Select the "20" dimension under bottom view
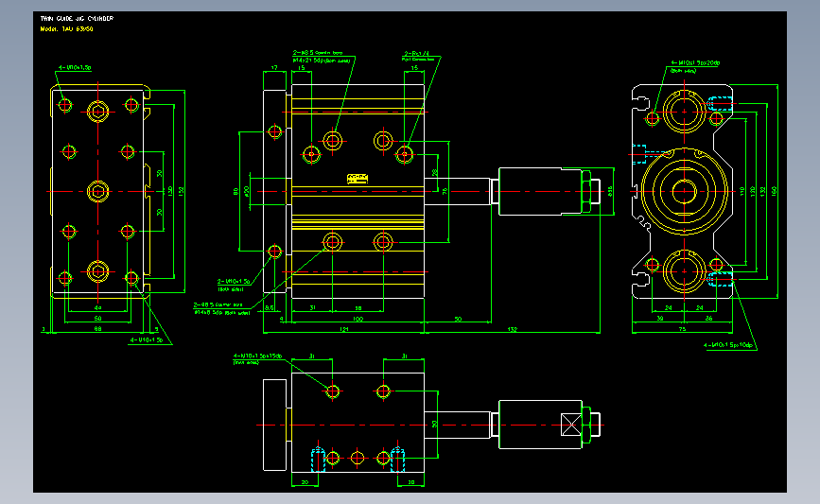 click(x=305, y=482)
